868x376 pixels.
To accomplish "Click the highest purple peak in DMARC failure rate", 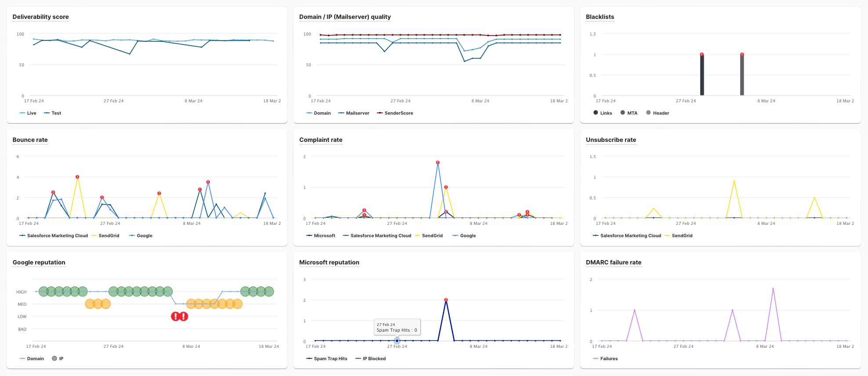I will tap(773, 289).
